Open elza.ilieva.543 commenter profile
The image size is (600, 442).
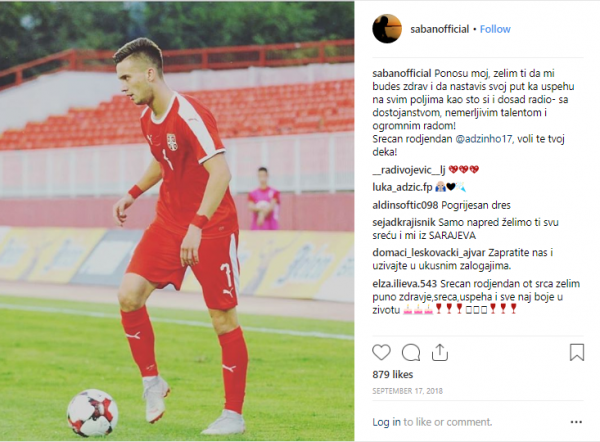click(x=404, y=284)
